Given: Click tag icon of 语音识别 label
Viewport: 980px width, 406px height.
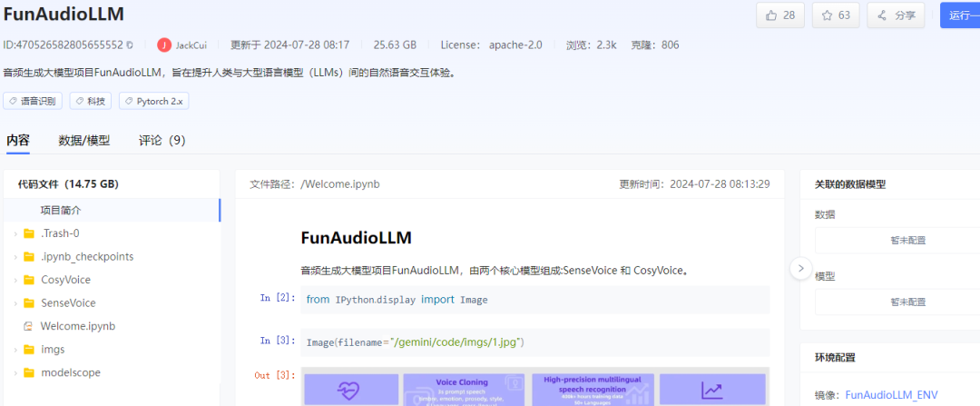Looking at the screenshot, I should [13, 101].
